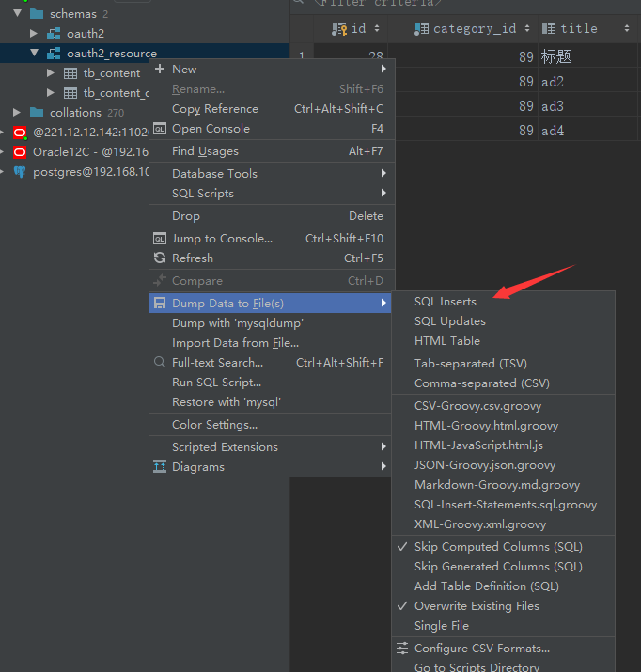This screenshot has height=672, width=641.
Task: Click Copy Reference menu entry
Action: [272, 109]
